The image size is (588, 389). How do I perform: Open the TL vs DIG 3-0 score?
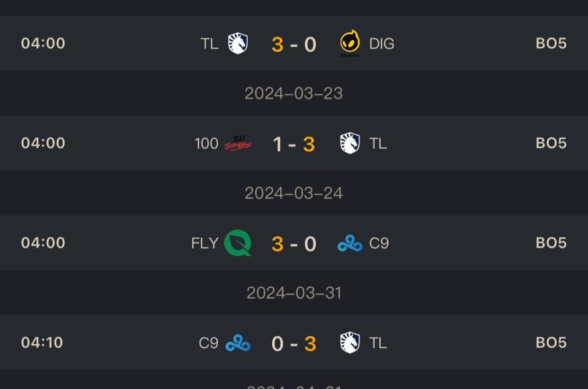pos(293,44)
